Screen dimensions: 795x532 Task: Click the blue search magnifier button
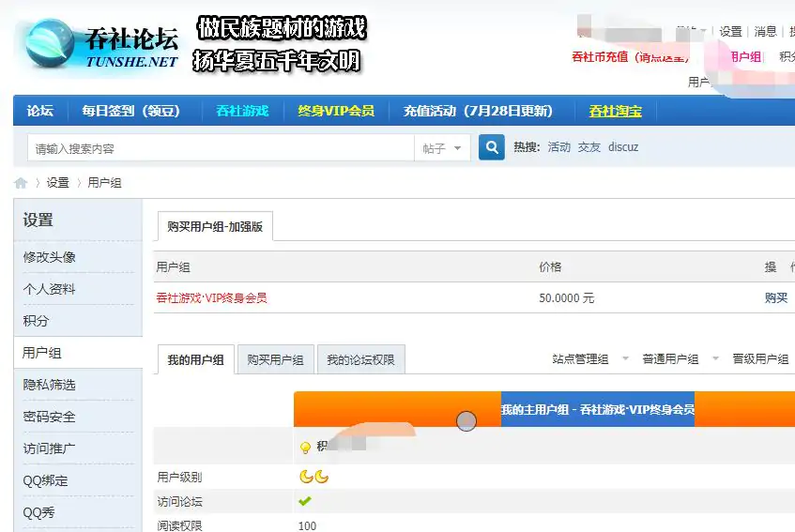point(491,147)
